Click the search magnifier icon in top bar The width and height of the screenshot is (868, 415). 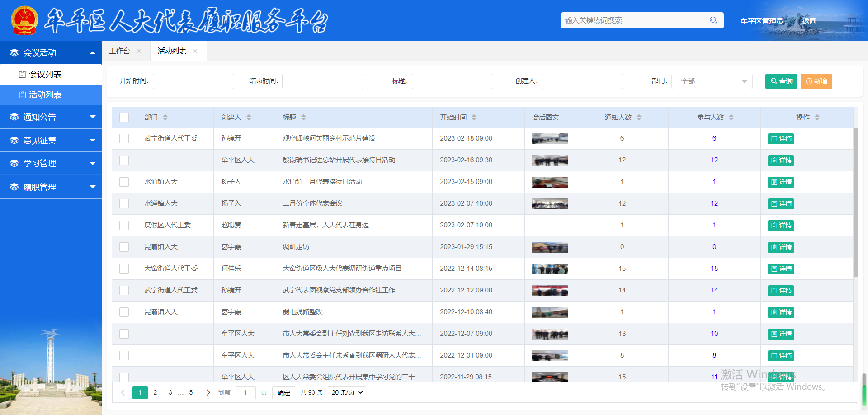point(713,20)
